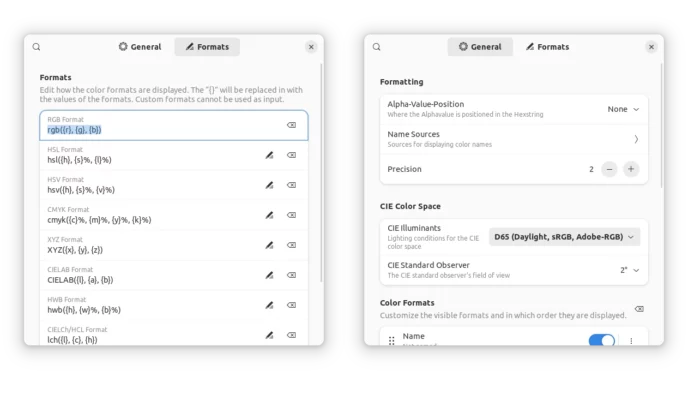
Task: Open the Alpha-Value-Position None dropdown
Action: 623,109
